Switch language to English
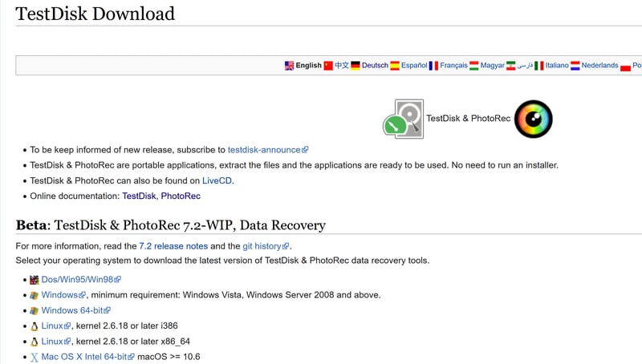 click(308, 65)
